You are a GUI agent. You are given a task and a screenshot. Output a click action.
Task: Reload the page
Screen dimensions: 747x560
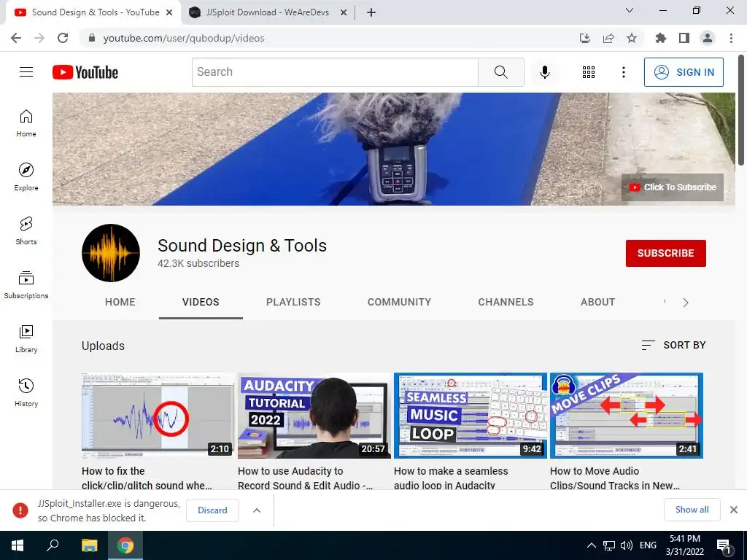(63, 38)
